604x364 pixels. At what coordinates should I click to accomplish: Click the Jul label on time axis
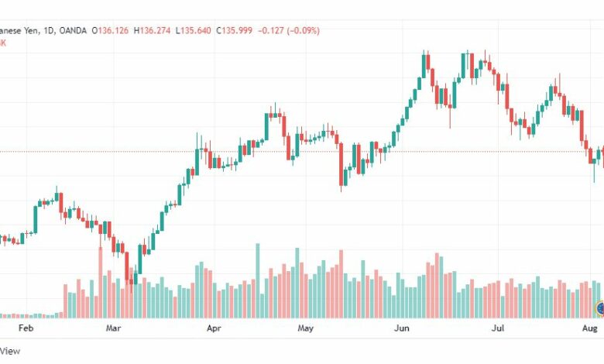[x=498, y=328]
